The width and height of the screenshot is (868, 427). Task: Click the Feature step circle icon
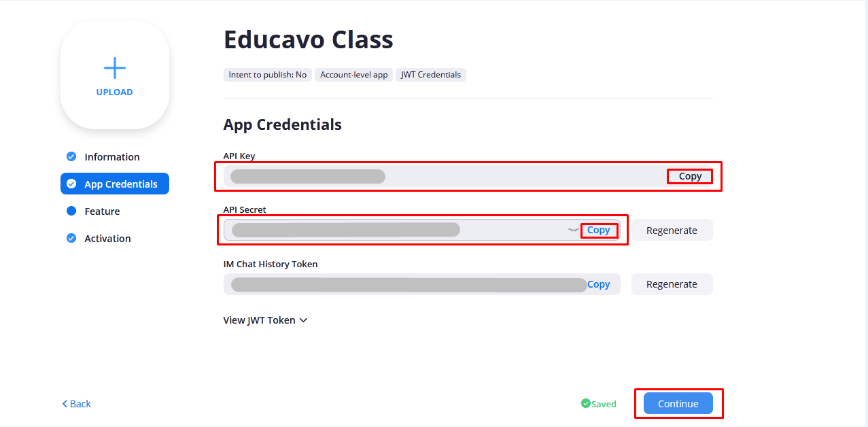click(x=71, y=211)
